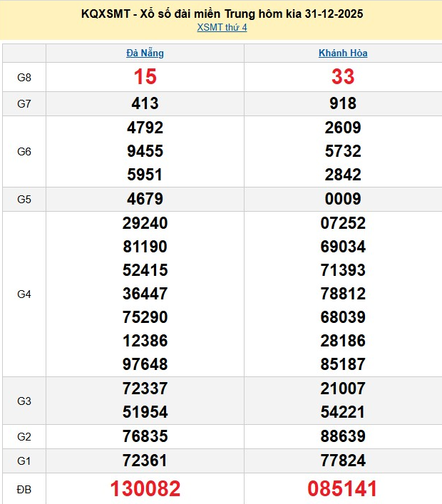Click Khánh Hòa G7 number 918

pyautogui.click(x=343, y=103)
